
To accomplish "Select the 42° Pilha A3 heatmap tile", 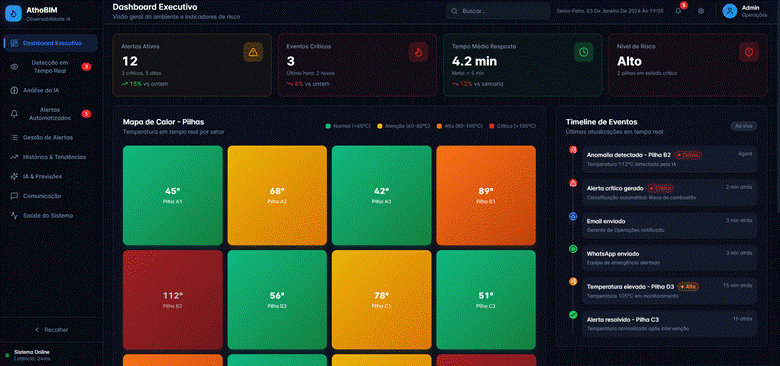I will click(x=382, y=195).
